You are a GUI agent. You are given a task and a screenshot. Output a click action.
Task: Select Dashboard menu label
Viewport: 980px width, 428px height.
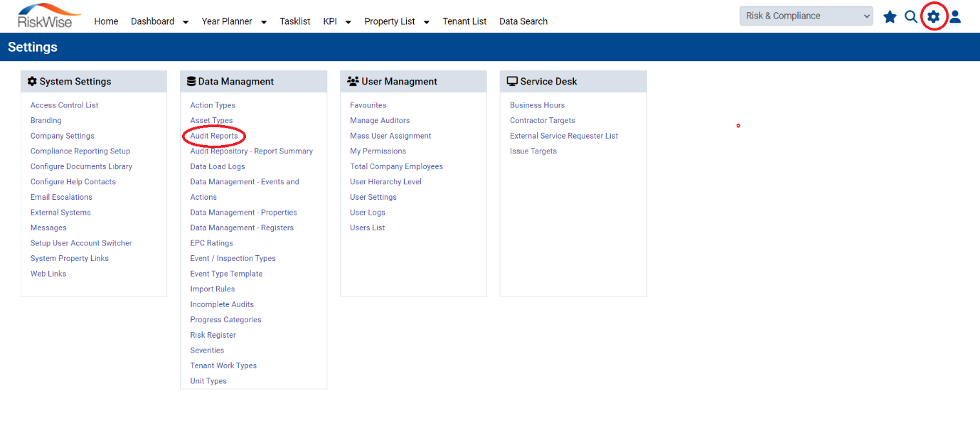pos(152,21)
